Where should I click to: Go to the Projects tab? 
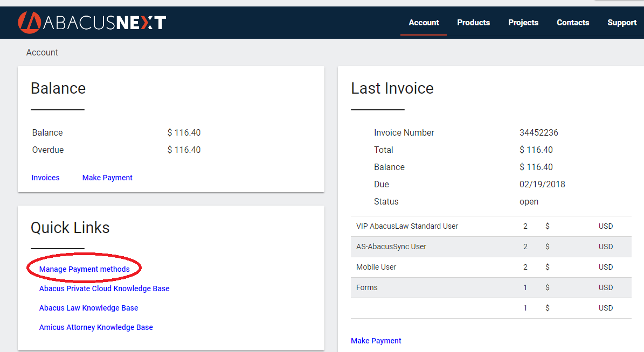[x=523, y=23]
